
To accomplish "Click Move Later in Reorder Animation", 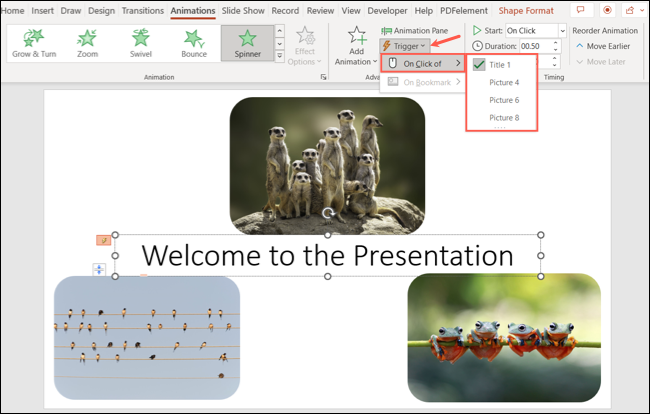I will click(x=601, y=62).
